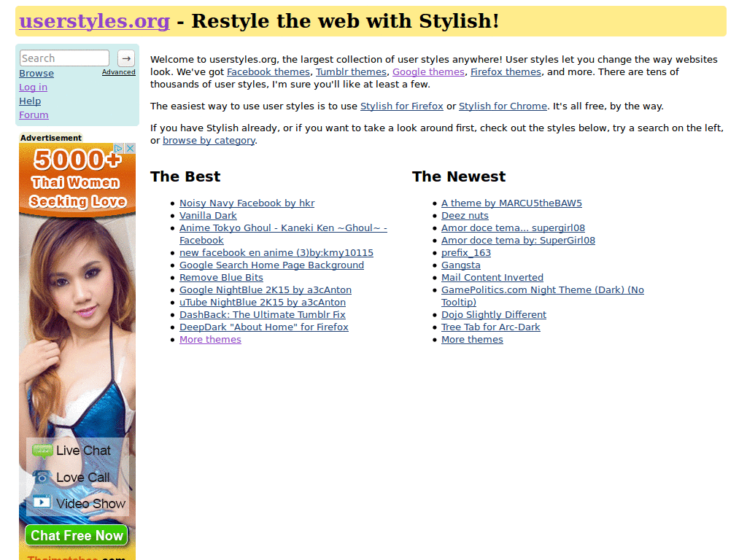
Task: Open the Deez nuts style
Action: click(x=465, y=216)
